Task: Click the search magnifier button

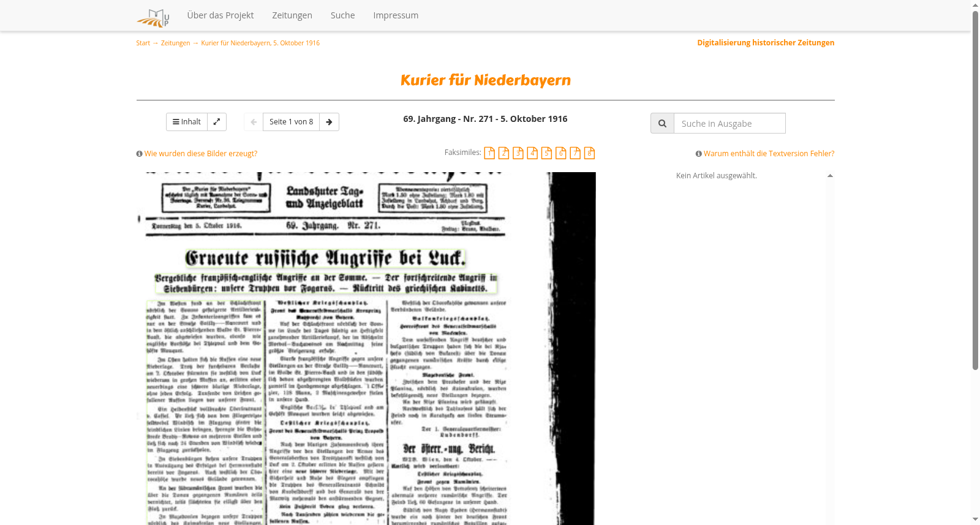Action: pyautogui.click(x=662, y=123)
